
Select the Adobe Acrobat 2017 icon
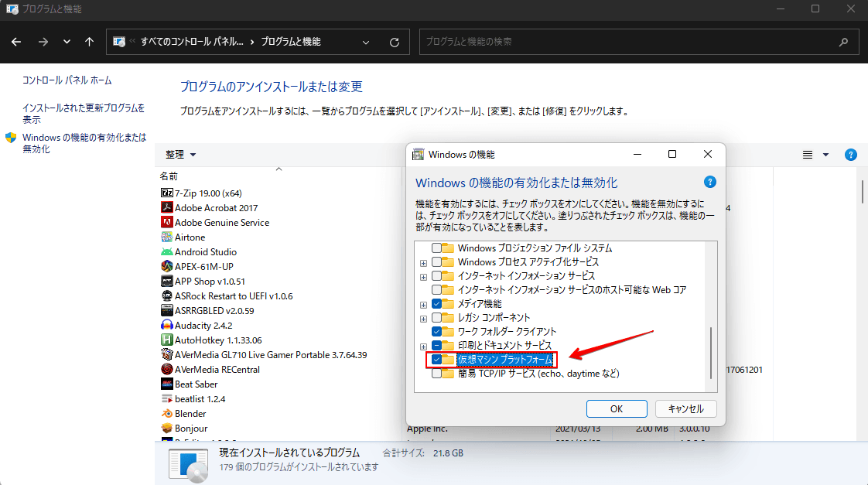166,207
